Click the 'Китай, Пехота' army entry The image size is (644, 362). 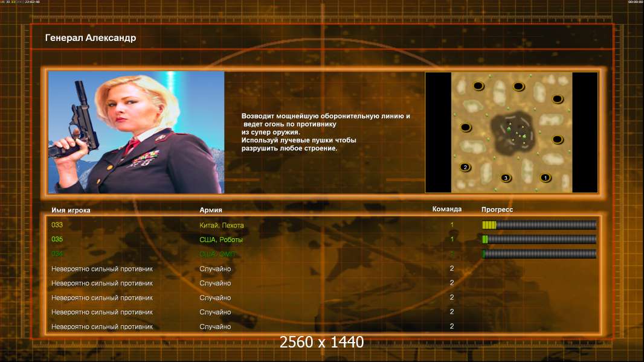pos(221,225)
